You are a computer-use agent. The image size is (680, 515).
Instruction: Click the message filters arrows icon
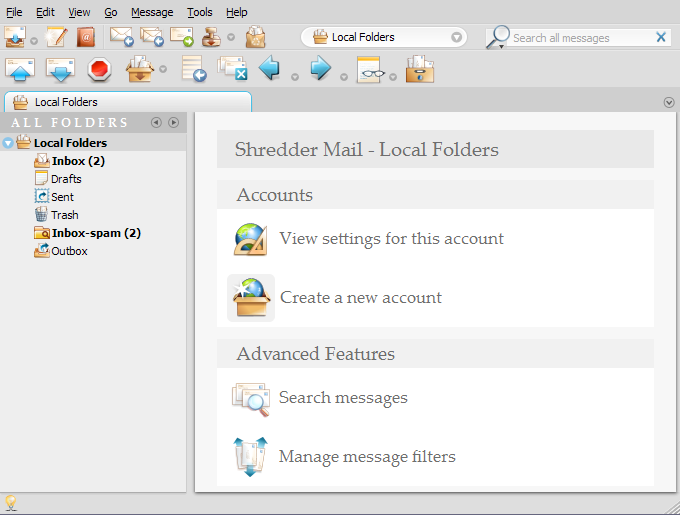click(250, 457)
